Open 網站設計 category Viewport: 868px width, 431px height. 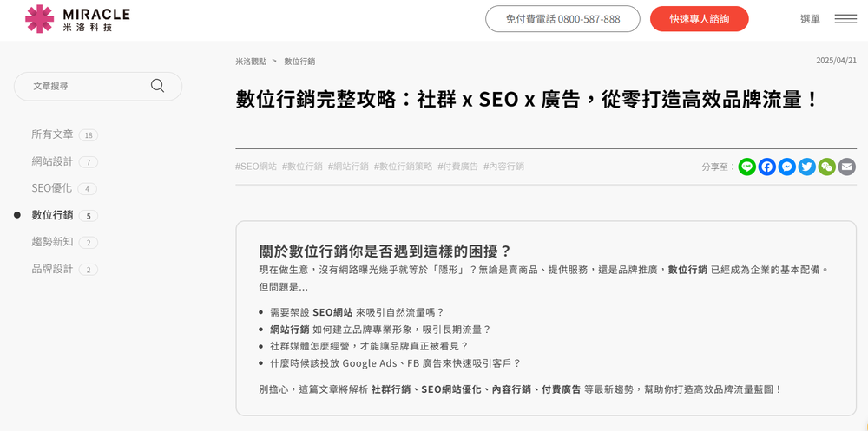[x=52, y=161]
